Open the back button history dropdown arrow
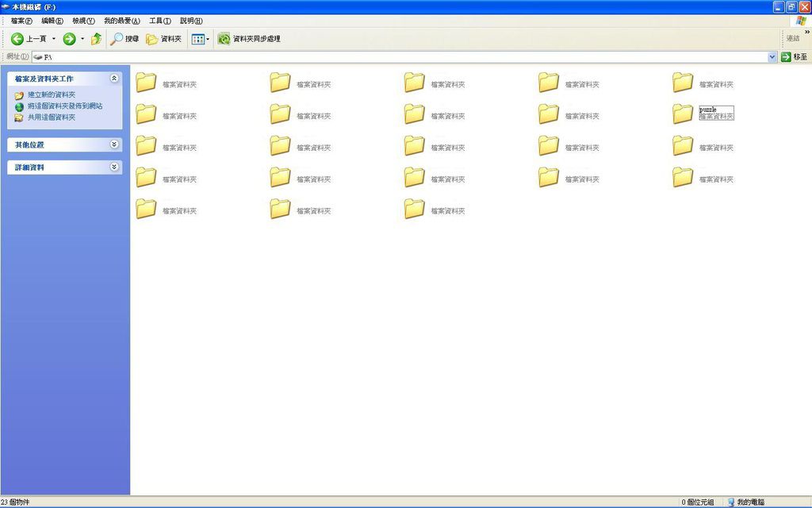 (x=53, y=39)
